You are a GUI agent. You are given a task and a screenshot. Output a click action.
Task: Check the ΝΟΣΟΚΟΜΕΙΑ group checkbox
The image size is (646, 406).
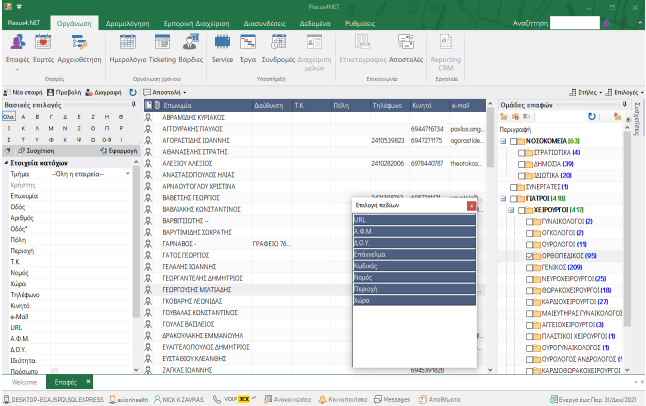[x=514, y=142]
